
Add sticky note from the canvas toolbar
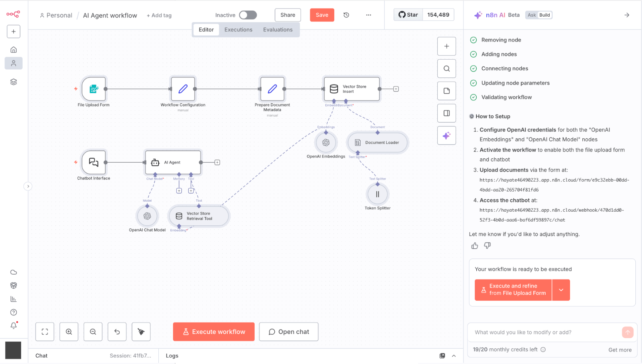click(x=446, y=91)
